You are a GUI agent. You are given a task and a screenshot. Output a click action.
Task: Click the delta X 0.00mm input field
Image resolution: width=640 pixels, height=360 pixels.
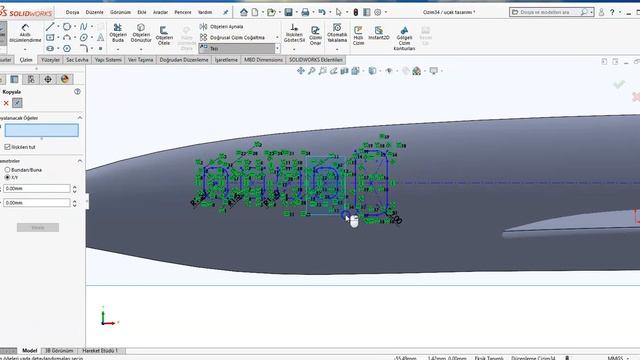37,189
